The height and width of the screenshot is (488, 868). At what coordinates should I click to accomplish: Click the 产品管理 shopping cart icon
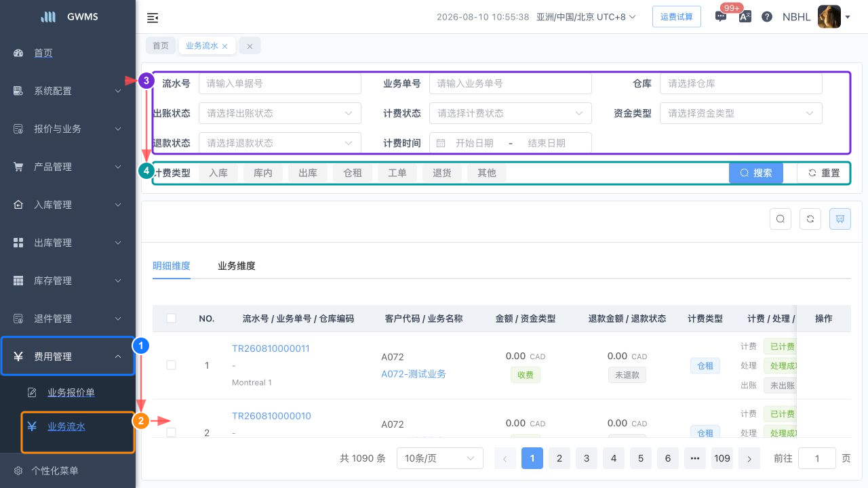18,167
